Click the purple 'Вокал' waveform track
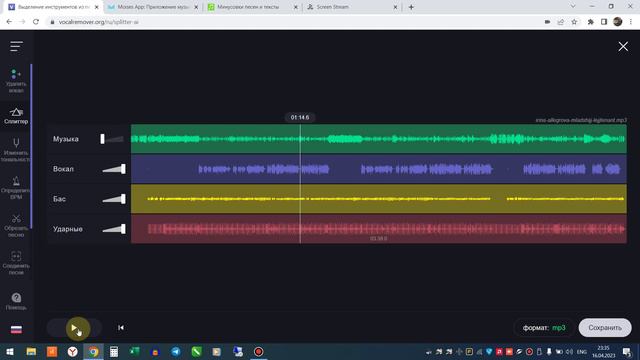This screenshot has height=360, width=640. point(379,169)
